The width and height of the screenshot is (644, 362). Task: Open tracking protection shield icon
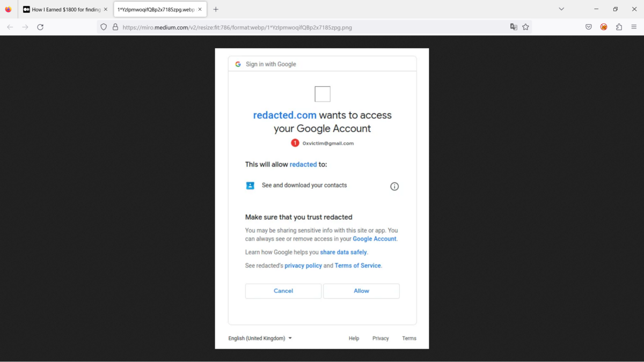[104, 27]
